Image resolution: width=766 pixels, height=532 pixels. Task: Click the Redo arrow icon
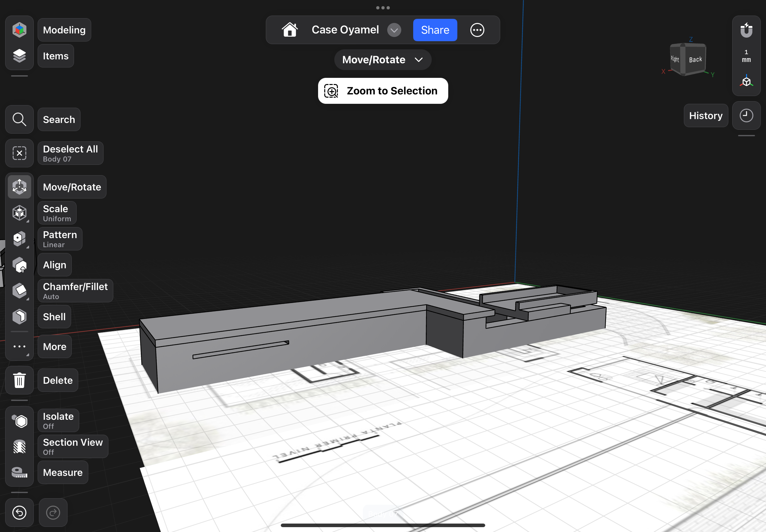tap(53, 512)
